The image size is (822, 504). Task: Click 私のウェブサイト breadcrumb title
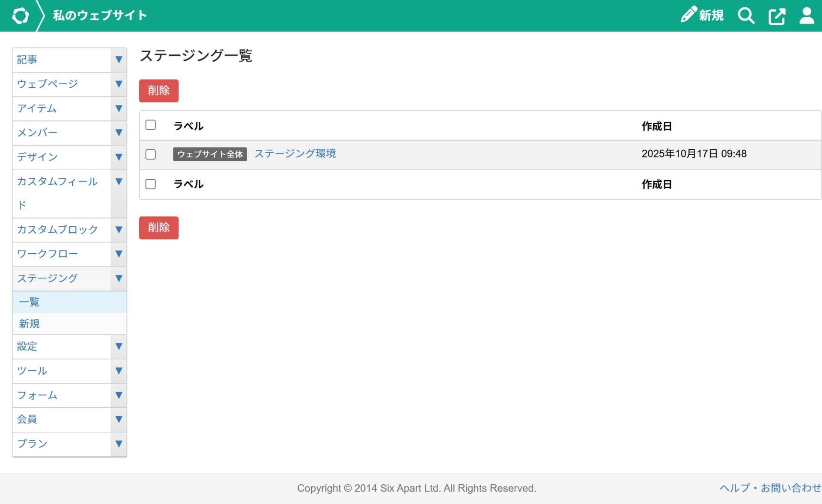coord(100,16)
